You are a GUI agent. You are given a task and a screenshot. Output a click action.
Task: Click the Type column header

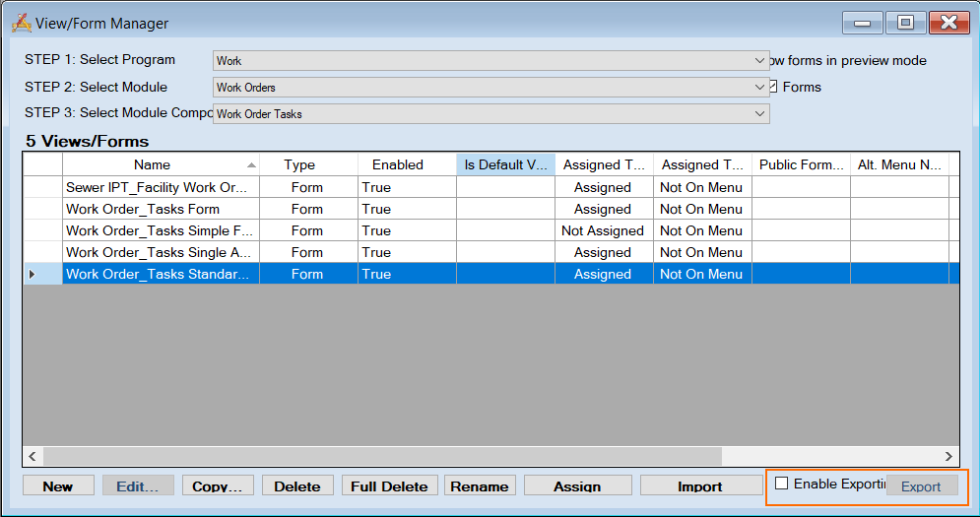click(308, 164)
